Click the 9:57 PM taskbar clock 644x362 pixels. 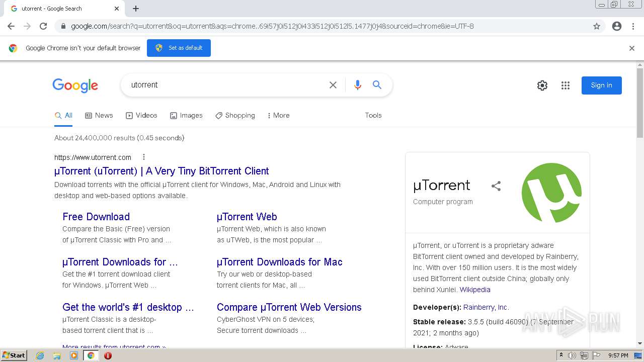[x=618, y=355]
